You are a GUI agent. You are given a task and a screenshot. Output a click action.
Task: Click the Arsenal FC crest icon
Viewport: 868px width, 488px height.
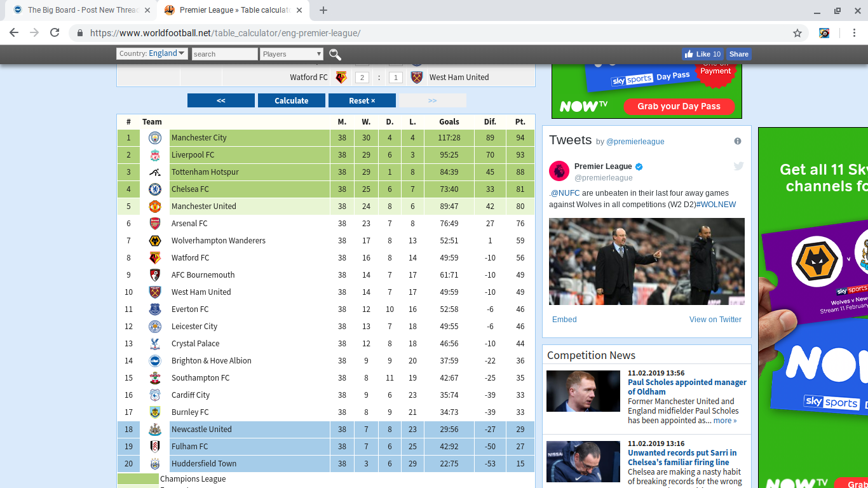(155, 224)
